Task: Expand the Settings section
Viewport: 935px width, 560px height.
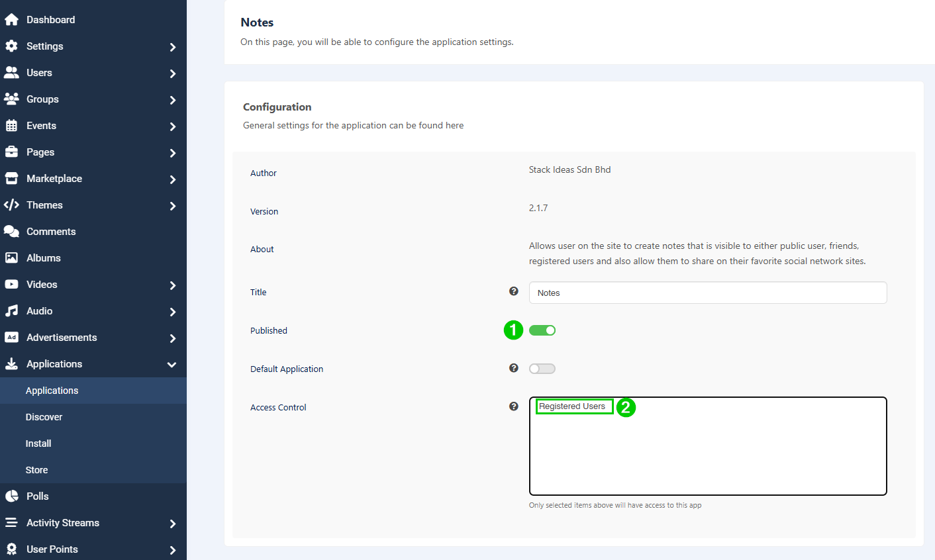Action: pos(173,47)
